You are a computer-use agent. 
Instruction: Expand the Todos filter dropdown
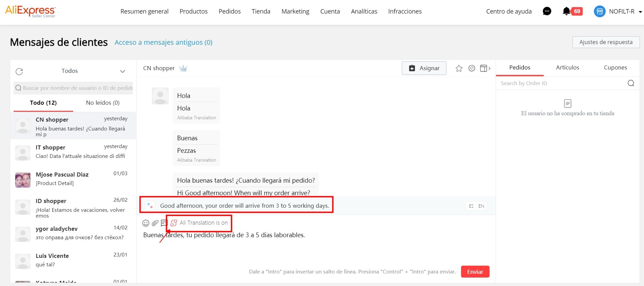[x=123, y=71]
